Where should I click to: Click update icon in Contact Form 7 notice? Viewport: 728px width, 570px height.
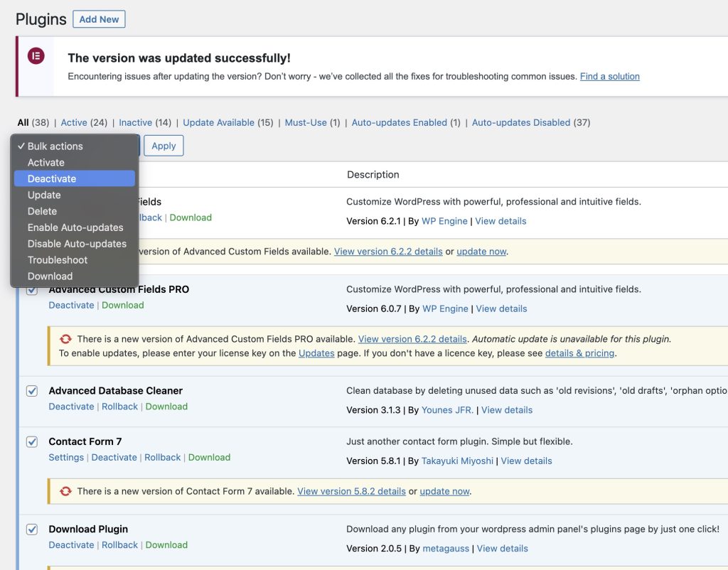point(65,491)
